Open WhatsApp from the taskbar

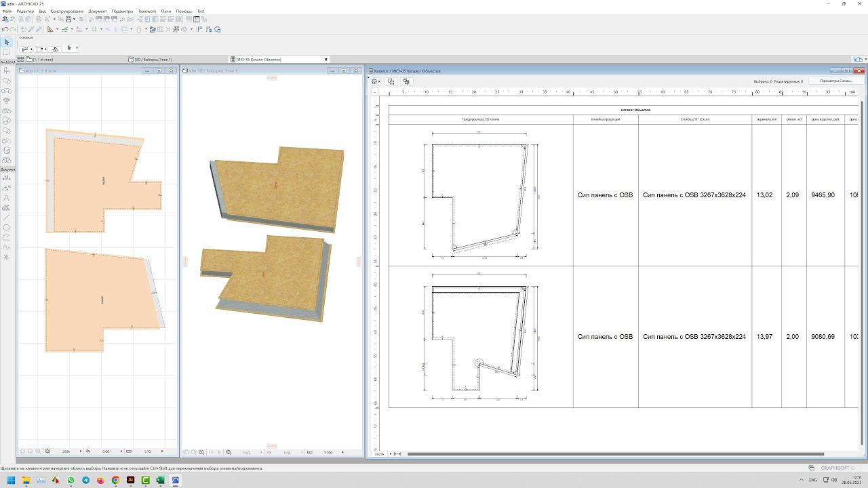71,481
